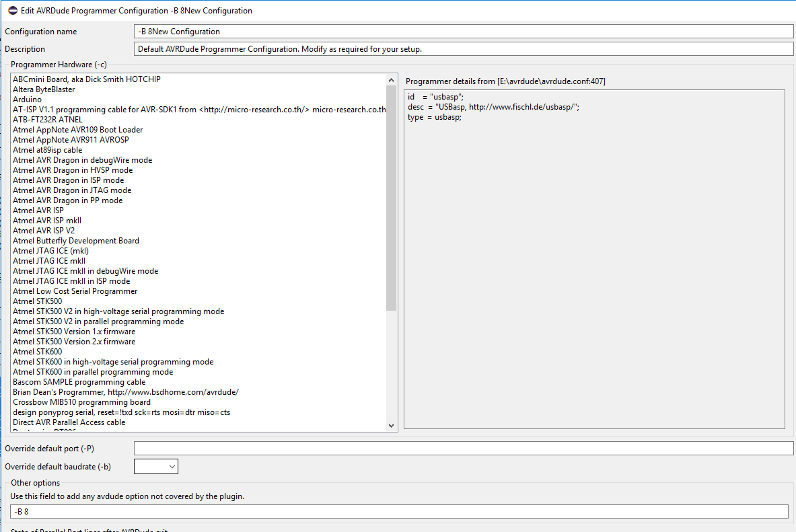The image size is (796, 532).
Task: Select Atmel AVR Dragon in PP mode
Action: point(67,200)
